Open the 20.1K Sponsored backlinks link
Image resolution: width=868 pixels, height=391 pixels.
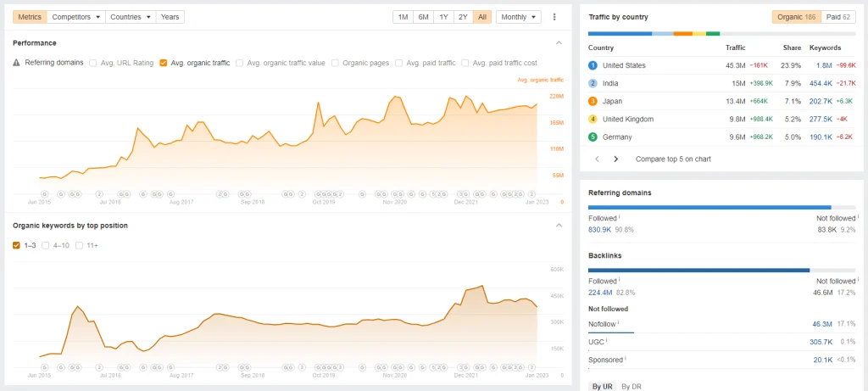(x=823, y=360)
